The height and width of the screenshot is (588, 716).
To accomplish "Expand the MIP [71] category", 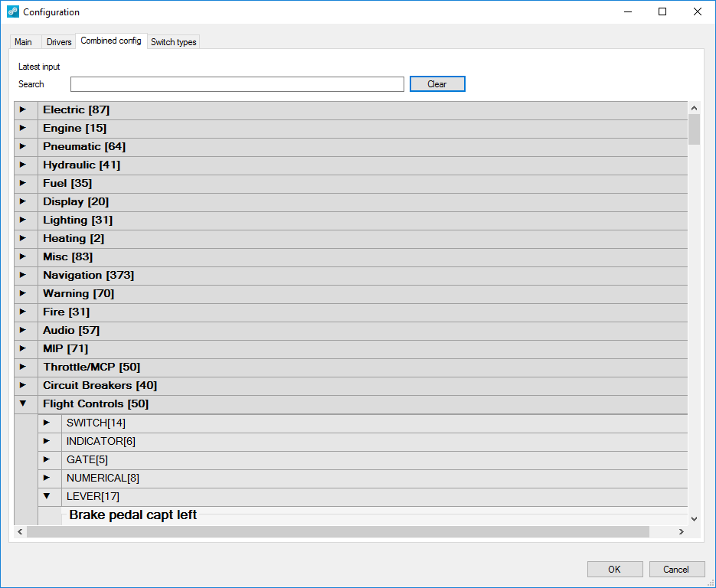I will [23, 348].
